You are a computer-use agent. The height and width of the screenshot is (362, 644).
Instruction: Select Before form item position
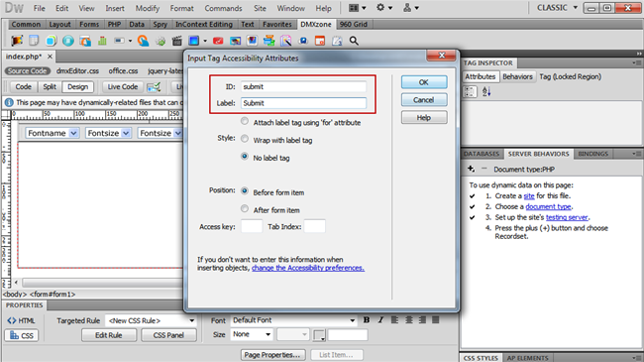coord(245,190)
